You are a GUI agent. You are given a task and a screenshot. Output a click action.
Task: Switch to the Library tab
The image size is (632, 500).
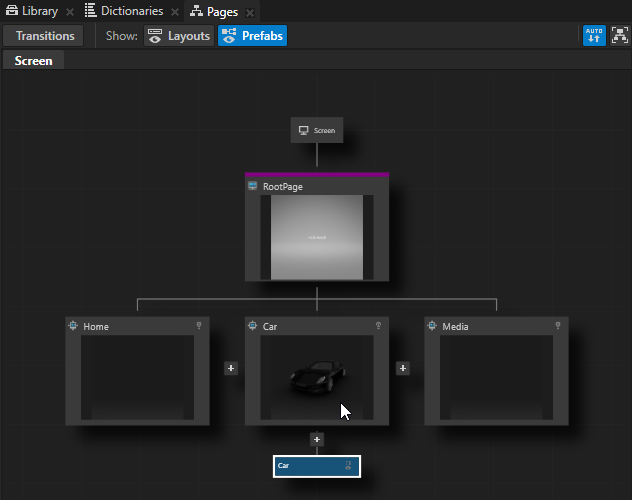pyautogui.click(x=32, y=11)
